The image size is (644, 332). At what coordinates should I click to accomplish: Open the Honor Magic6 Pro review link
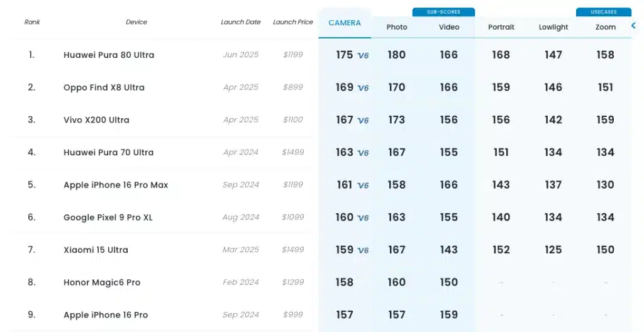[102, 282]
